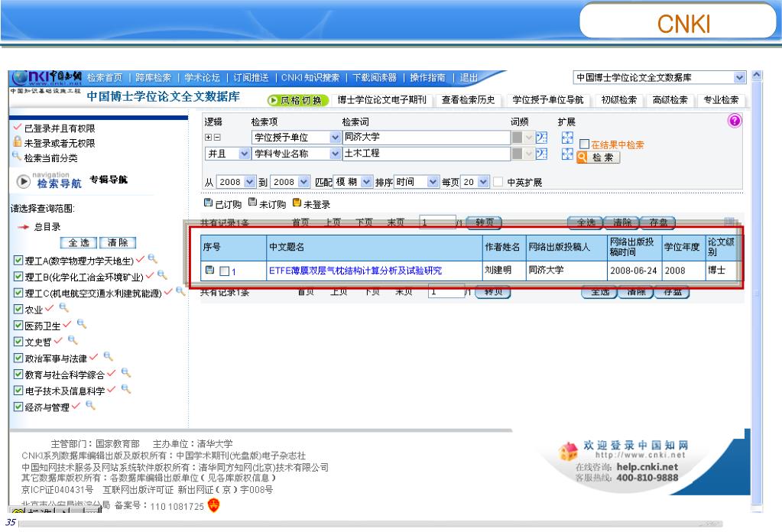The height and width of the screenshot is (532, 782).
Task: Click magnifier icon next to 文史哲
Action: point(73,339)
